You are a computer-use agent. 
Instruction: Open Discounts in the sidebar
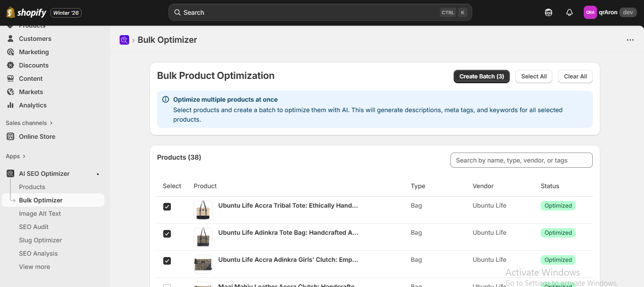(x=34, y=65)
